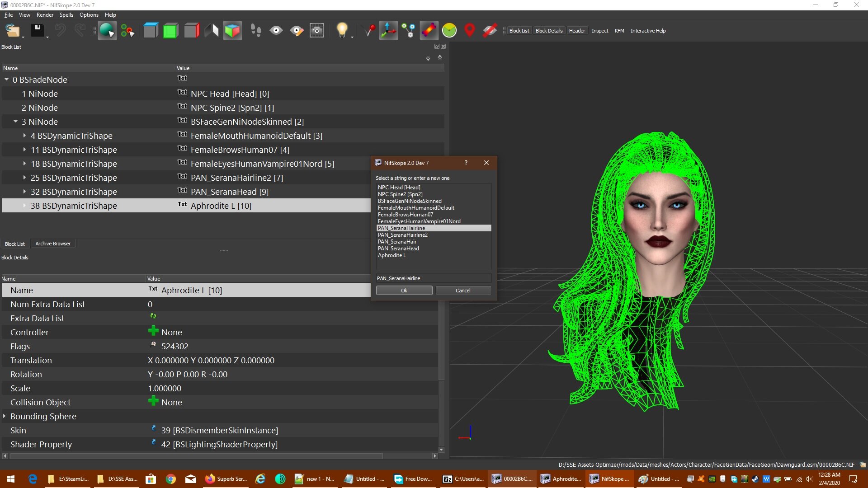The height and width of the screenshot is (488, 868).
Task: Switch to red side view cube
Action: [192, 31]
